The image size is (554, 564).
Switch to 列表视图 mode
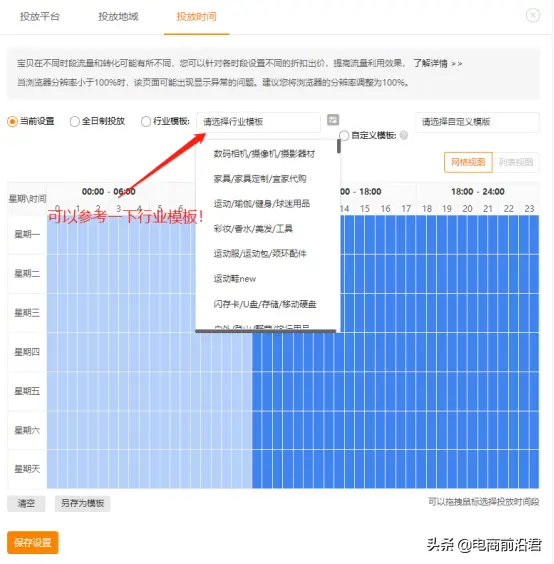point(516,162)
